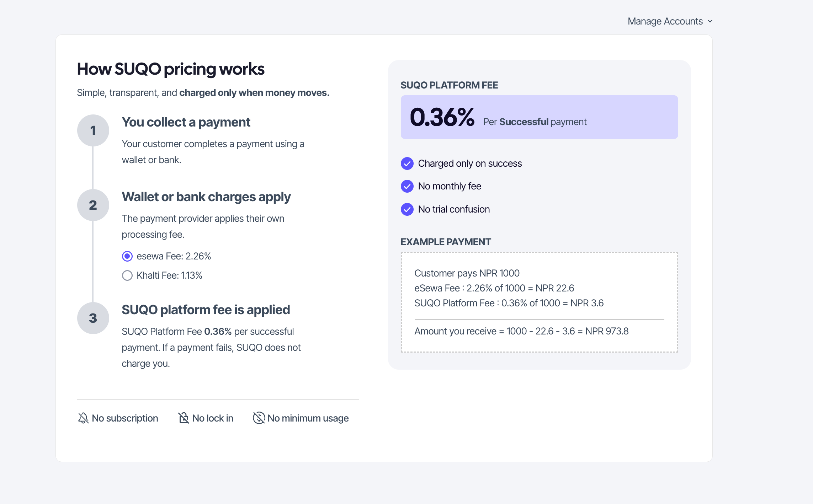Click the 'No trial confusion' text
This screenshot has height=504, width=813.
coord(454,209)
